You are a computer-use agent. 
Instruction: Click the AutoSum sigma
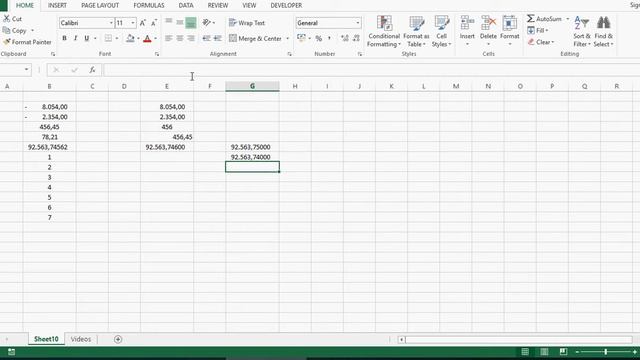click(x=530, y=18)
